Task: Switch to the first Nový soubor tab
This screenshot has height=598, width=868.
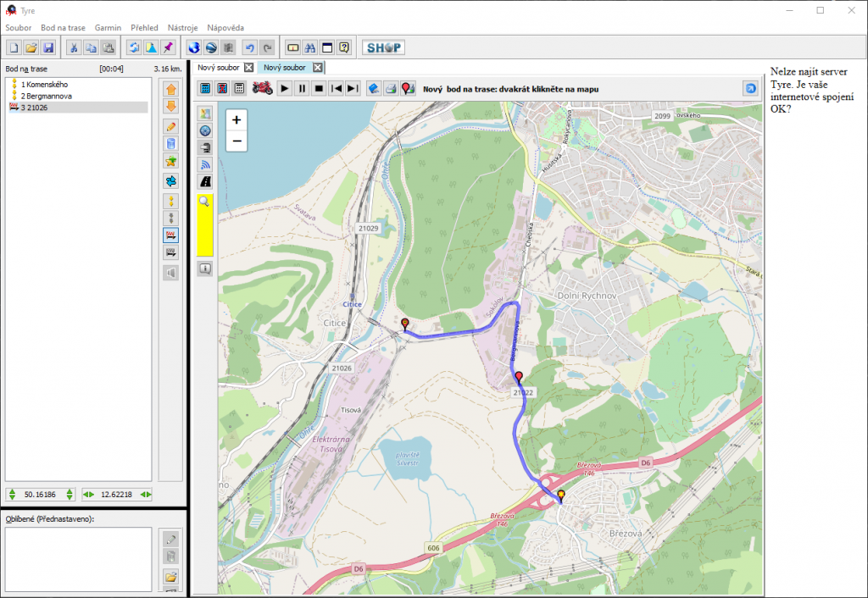Action: click(218, 68)
